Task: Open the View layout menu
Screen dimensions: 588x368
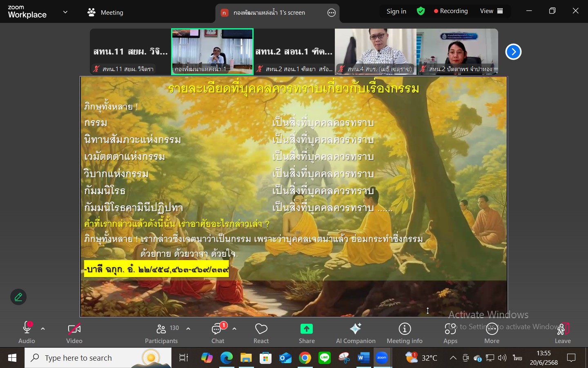Action: (x=492, y=11)
